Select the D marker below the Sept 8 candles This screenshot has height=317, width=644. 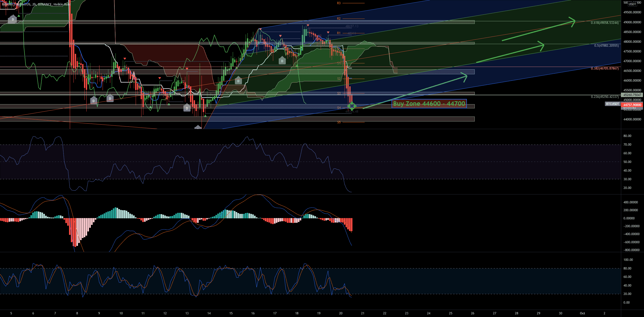94,101
